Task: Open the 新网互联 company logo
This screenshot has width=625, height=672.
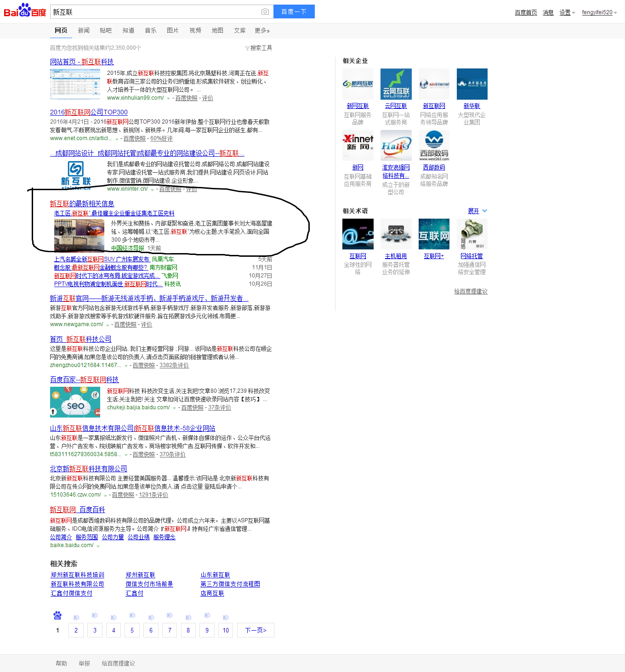Action: pyautogui.click(x=358, y=84)
